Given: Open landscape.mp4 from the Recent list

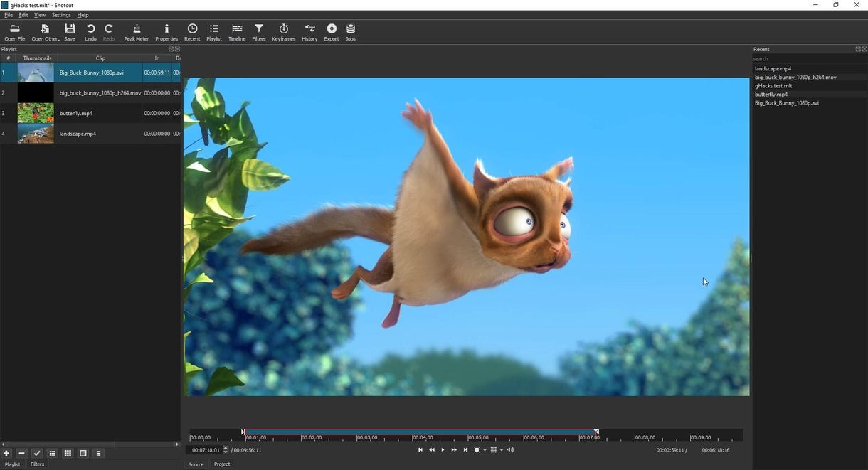Looking at the screenshot, I should pyautogui.click(x=773, y=69).
